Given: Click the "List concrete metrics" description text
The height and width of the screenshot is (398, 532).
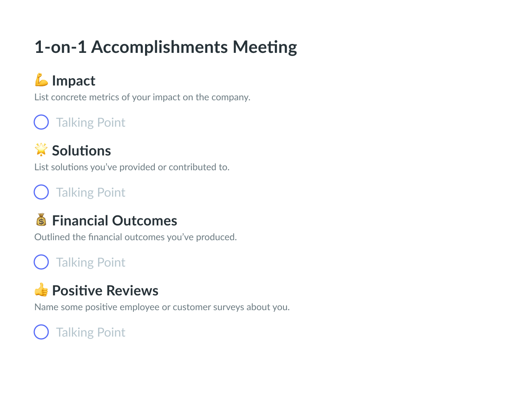Looking at the screenshot, I should pos(142,97).
